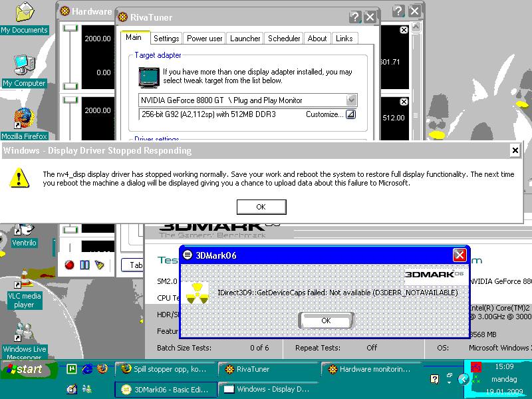Launch the Mozilla Firefox desktop shortcut
The width and height of the screenshot is (532, 399).
[24, 124]
